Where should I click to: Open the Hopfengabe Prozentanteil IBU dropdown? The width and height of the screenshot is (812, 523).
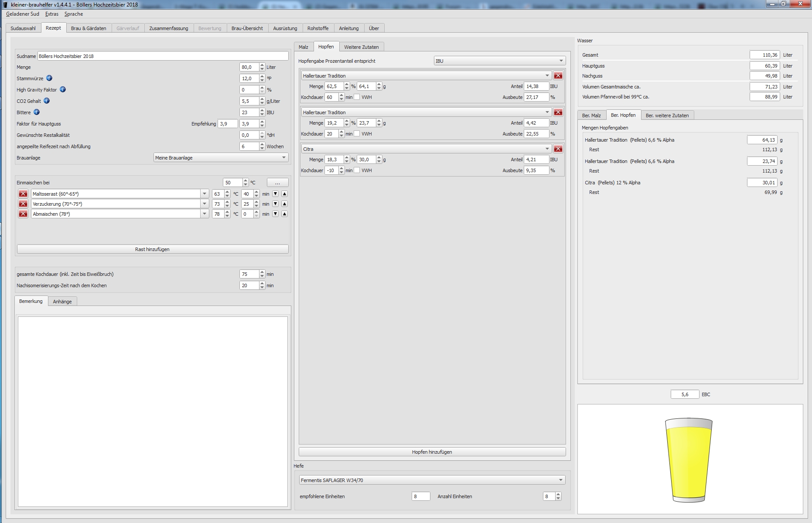[x=499, y=61]
